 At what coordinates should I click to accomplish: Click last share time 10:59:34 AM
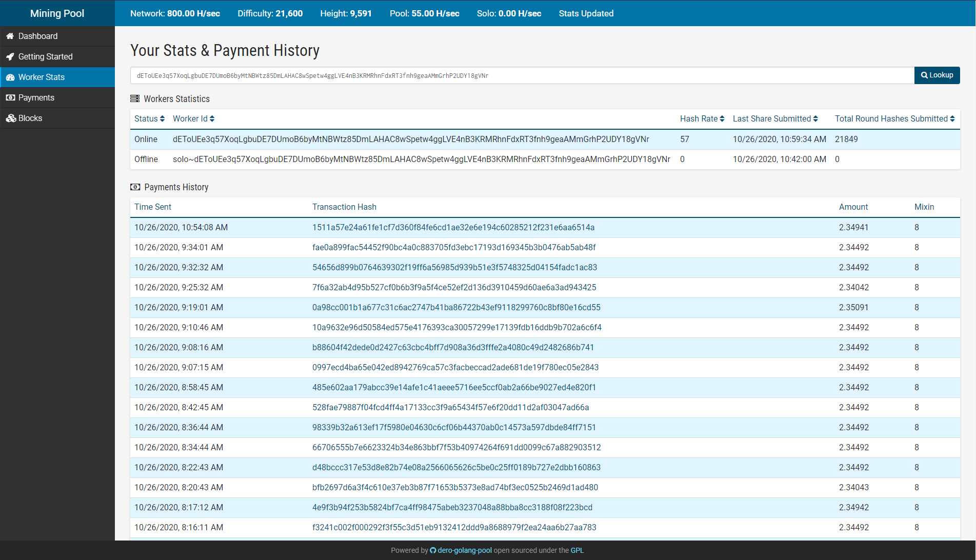(x=780, y=139)
